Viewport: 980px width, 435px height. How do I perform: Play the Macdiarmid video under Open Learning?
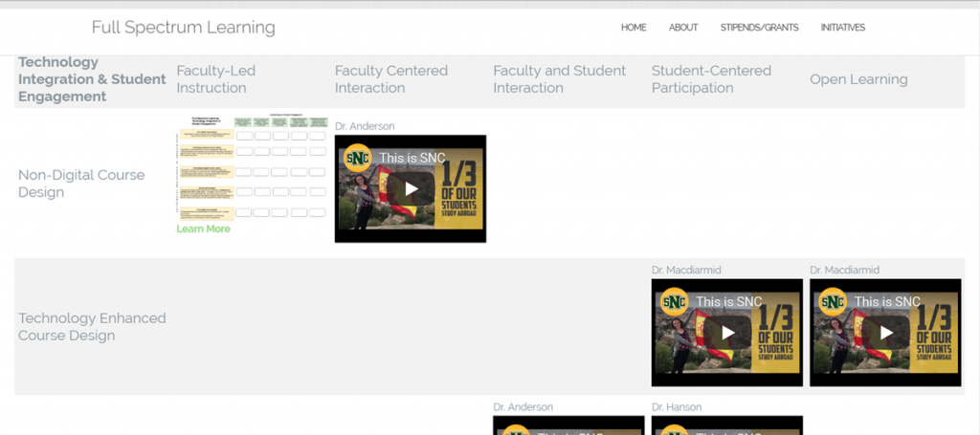[x=885, y=333]
